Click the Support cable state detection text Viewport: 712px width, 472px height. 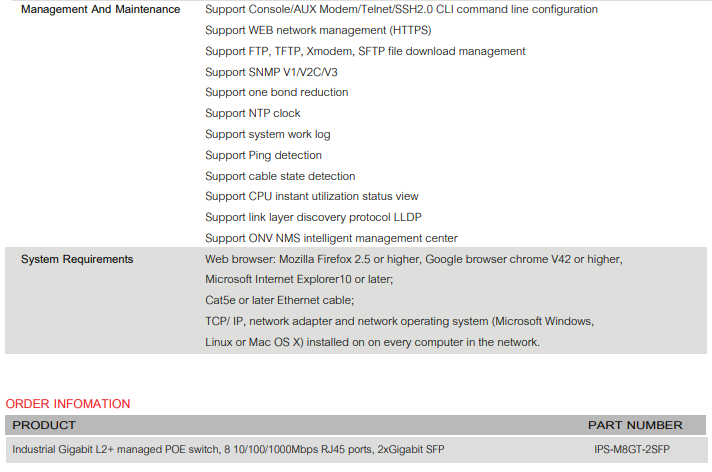(x=280, y=176)
